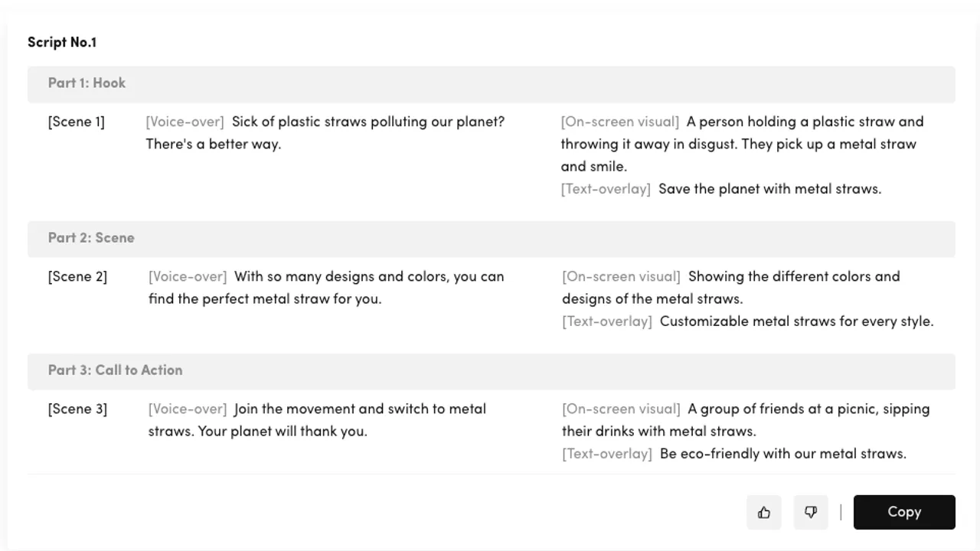Click Scene 3 on-screen visual about picnic friends
The height and width of the screenshot is (551, 980).
(746, 420)
